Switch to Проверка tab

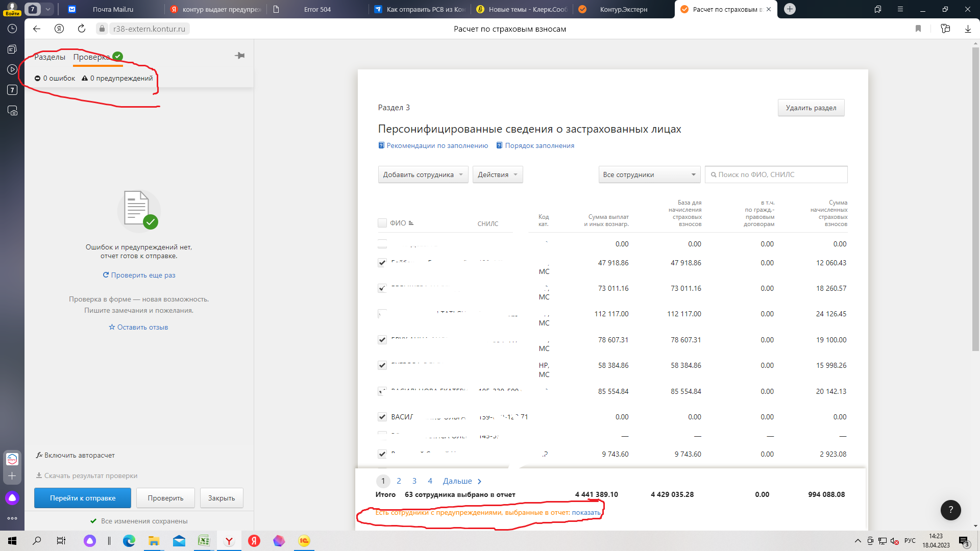[91, 57]
